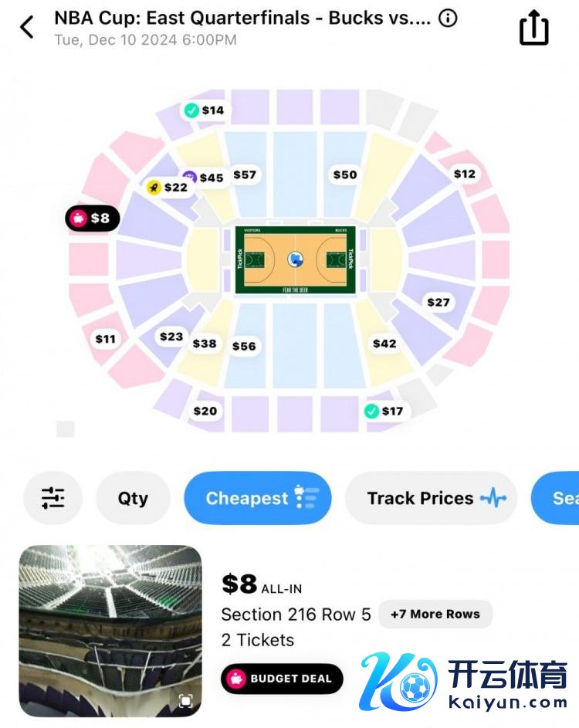Tap the Budget Deal badge
Viewport: 579px width, 728px height.
click(x=282, y=679)
